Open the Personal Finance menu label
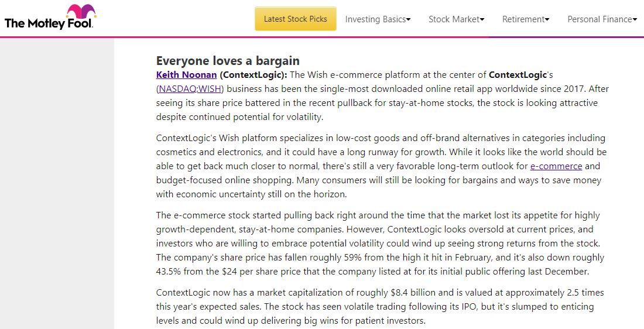 600,19
